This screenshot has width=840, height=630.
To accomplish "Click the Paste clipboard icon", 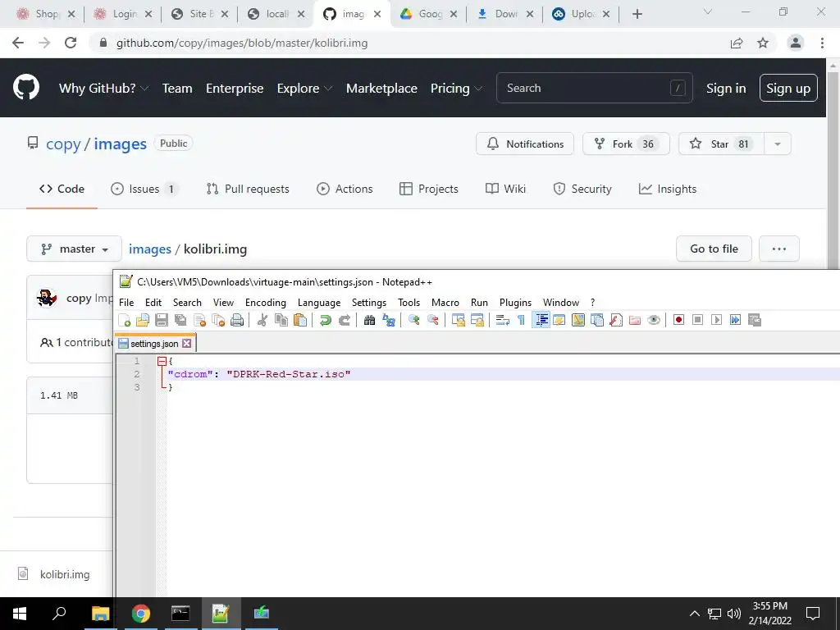I will pos(300,321).
